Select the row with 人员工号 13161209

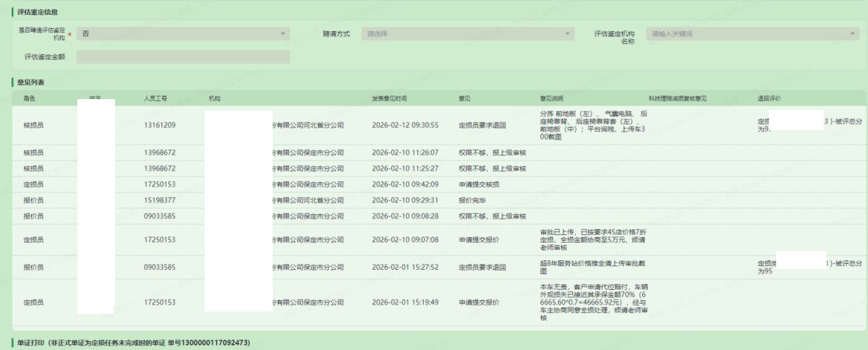pyautogui.click(x=160, y=125)
